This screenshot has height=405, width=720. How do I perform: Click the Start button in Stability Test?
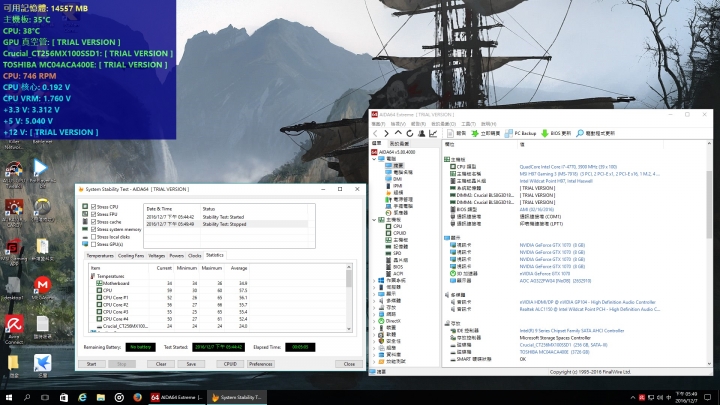pos(91,364)
